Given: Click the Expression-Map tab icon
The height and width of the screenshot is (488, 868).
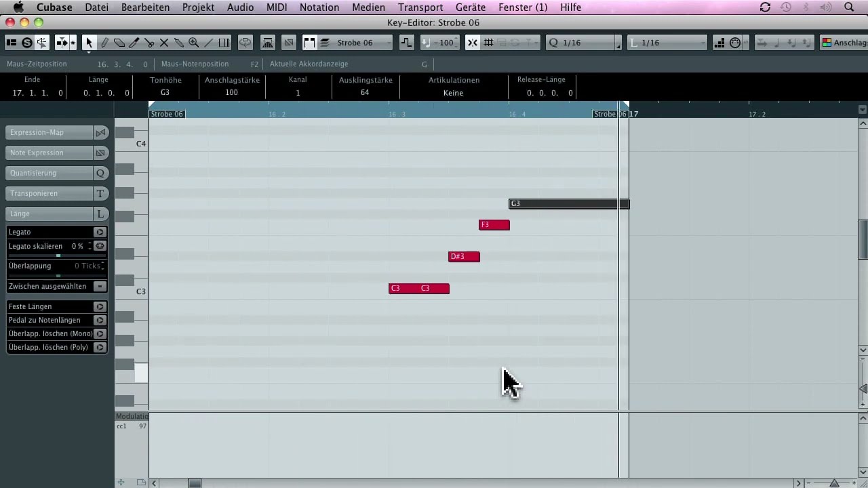Looking at the screenshot, I should coord(100,132).
